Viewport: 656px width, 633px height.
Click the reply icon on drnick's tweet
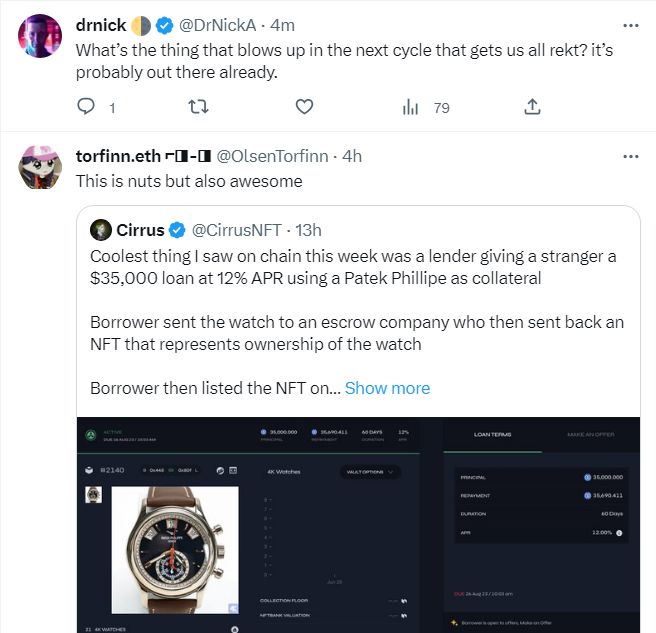click(x=87, y=107)
